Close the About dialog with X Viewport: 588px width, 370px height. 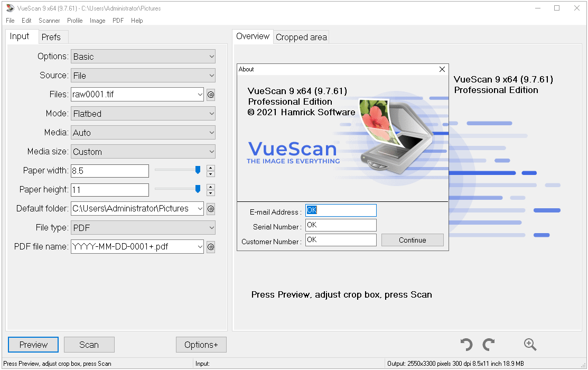click(442, 69)
